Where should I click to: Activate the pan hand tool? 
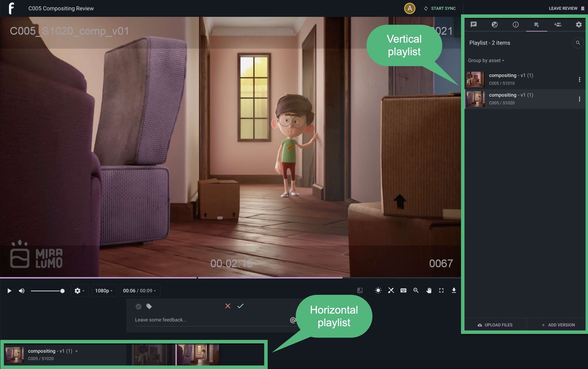pyautogui.click(x=429, y=290)
